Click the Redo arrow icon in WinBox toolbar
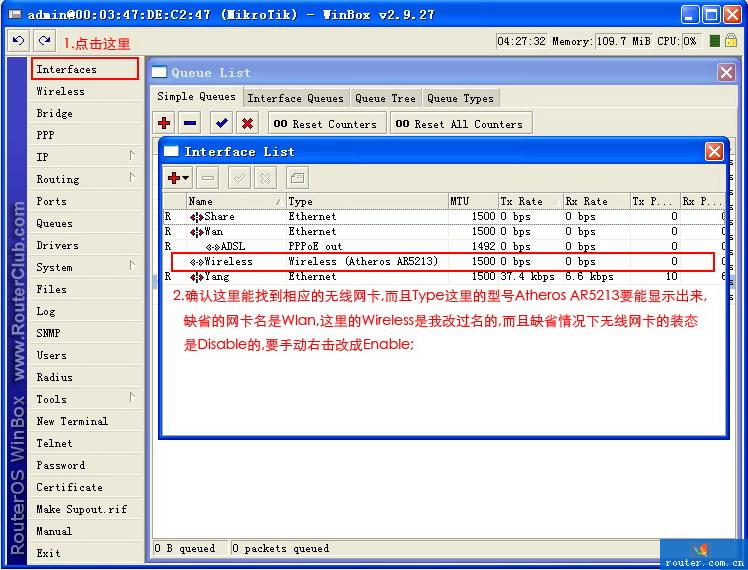This screenshot has height=570, width=748. click(x=44, y=41)
